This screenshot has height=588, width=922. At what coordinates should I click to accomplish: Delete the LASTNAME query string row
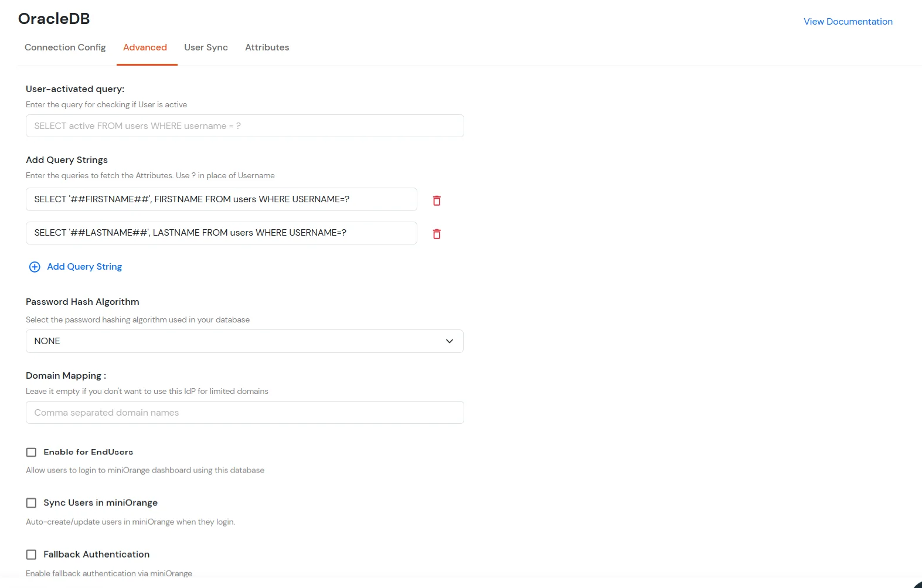(437, 234)
